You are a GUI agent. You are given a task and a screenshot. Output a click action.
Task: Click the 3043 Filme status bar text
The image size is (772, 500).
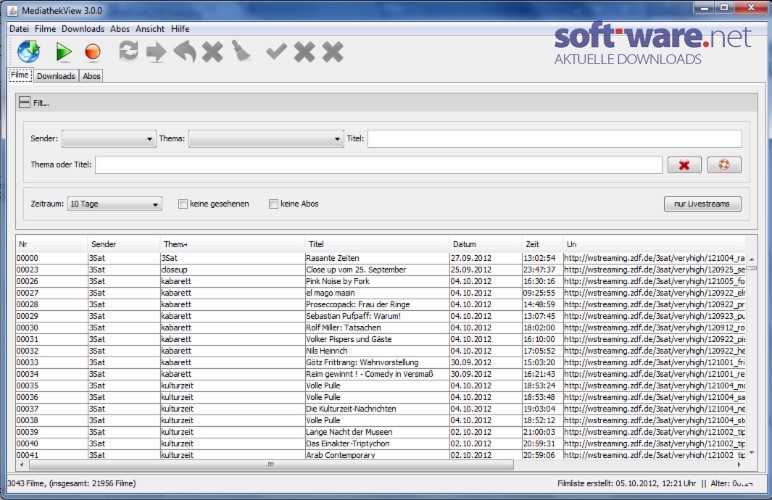point(72,483)
